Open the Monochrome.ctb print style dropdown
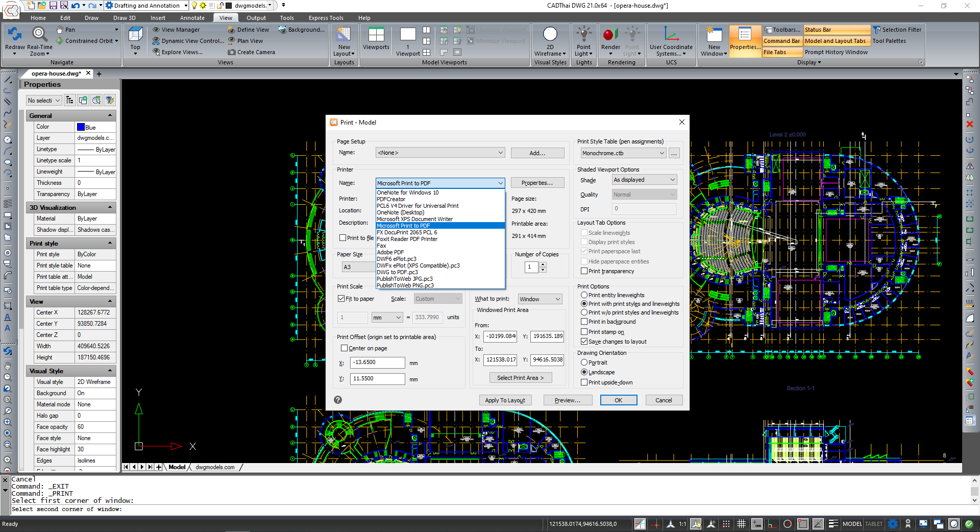Screen dimensions: 980x532 pyautogui.click(x=623, y=153)
